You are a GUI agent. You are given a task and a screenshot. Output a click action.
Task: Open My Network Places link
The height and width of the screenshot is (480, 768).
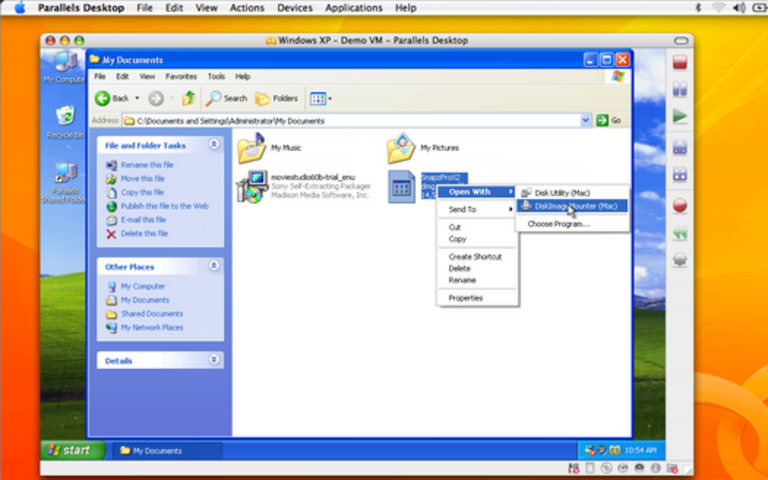click(x=152, y=328)
